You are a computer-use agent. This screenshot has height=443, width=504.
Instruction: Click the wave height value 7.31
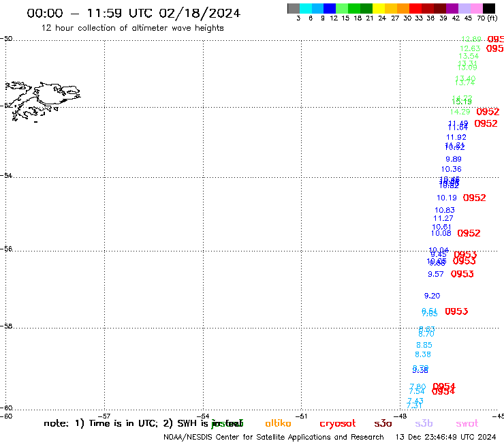[414, 406]
